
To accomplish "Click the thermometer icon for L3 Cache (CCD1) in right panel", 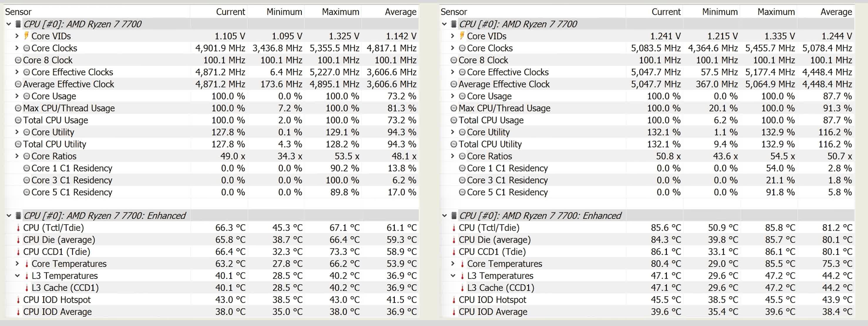I will [x=462, y=288].
